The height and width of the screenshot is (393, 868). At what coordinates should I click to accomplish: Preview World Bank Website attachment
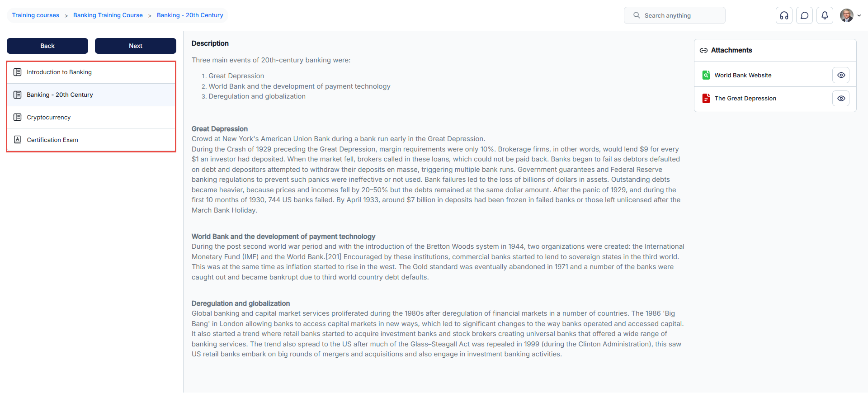coord(840,75)
